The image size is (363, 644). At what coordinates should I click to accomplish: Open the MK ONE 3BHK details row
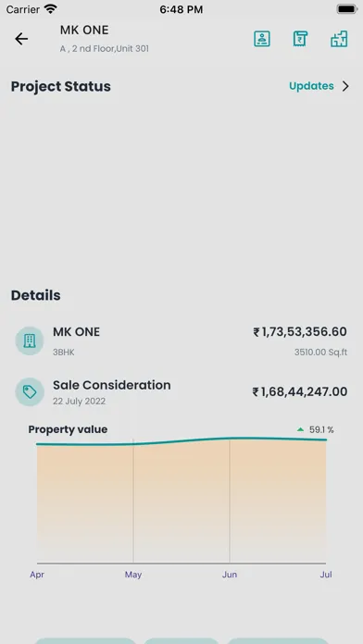click(x=181, y=341)
